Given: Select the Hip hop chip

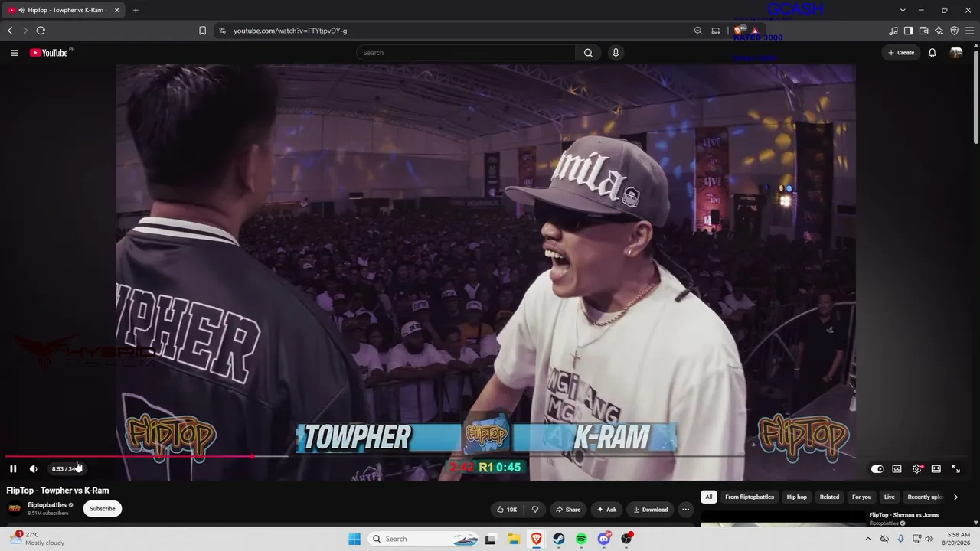Looking at the screenshot, I should tap(797, 497).
